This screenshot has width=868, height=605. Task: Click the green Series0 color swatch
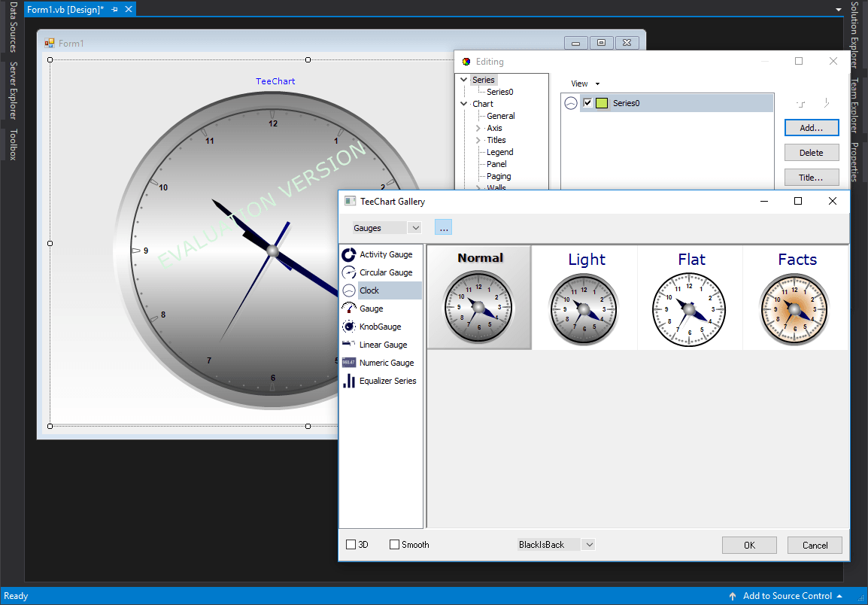(602, 103)
